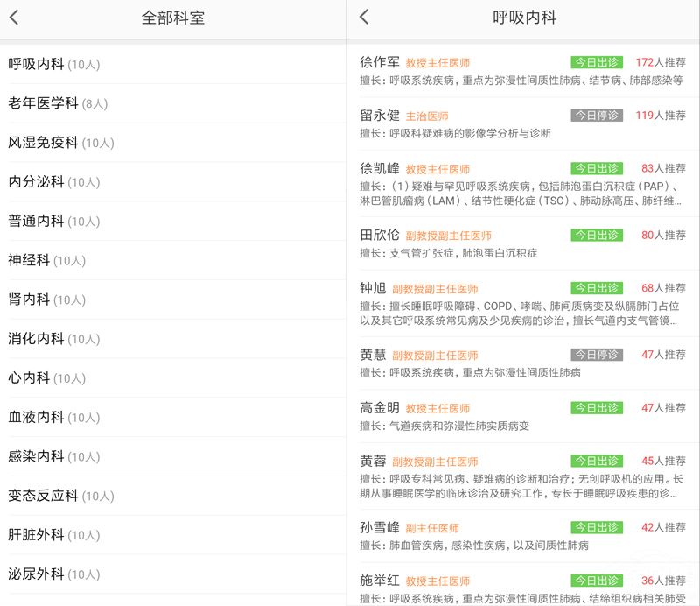Tap 今日停诊 badge for 留永健
The image size is (700, 606).
597,116
